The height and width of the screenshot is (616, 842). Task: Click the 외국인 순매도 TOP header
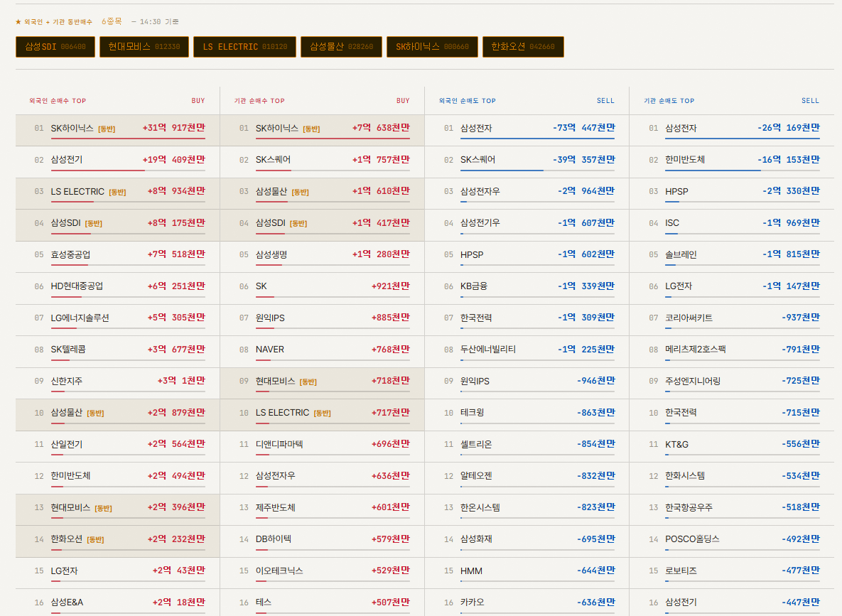click(467, 101)
